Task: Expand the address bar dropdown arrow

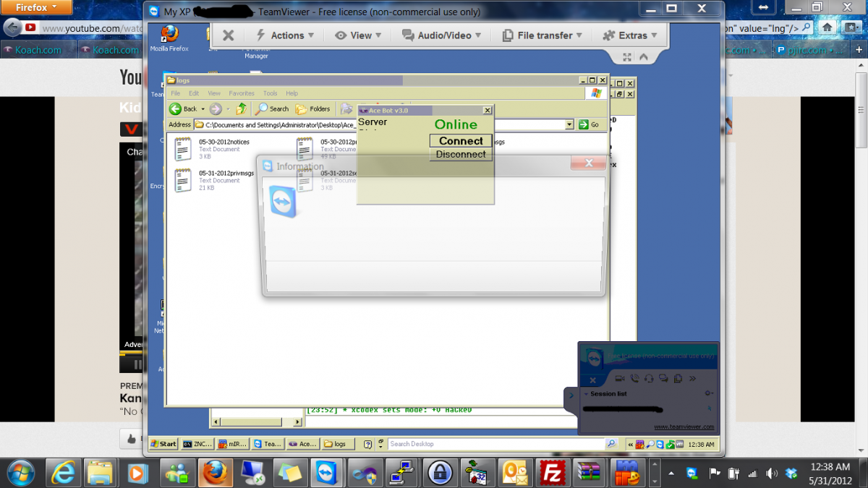Action: coord(569,124)
